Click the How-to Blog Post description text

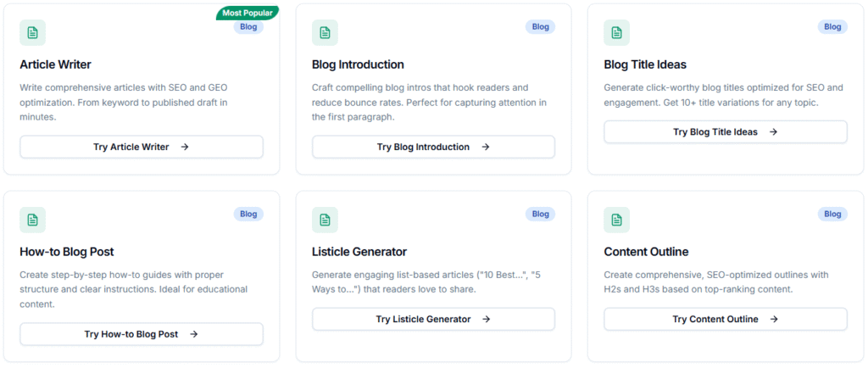(133, 289)
